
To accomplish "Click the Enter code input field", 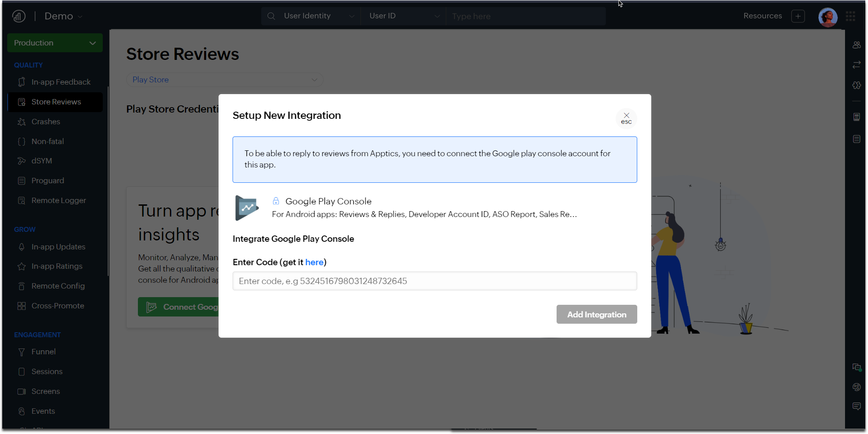I will (x=434, y=281).
